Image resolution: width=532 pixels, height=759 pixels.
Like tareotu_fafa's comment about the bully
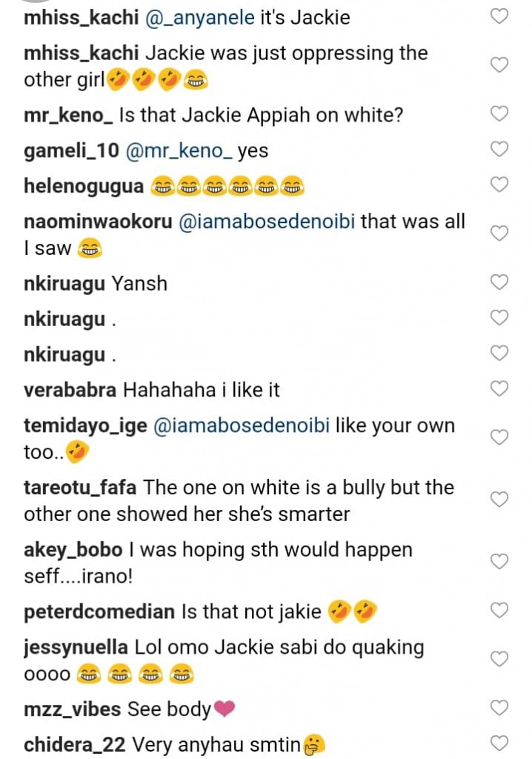tap(500, 500)
